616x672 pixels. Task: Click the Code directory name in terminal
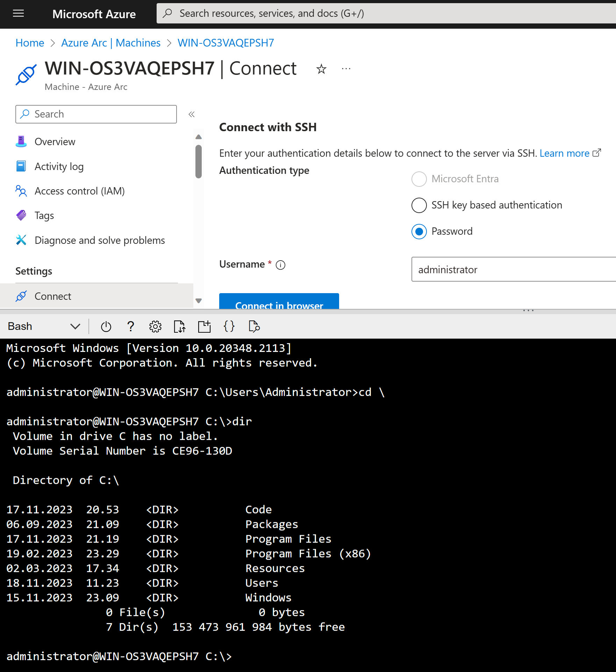[x=258, y=510]
